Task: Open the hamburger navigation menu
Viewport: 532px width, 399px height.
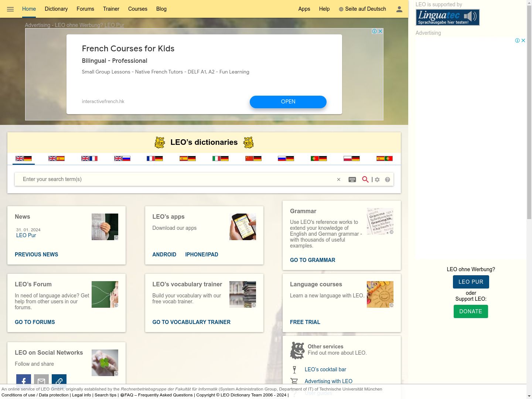Action: (10, 9)
